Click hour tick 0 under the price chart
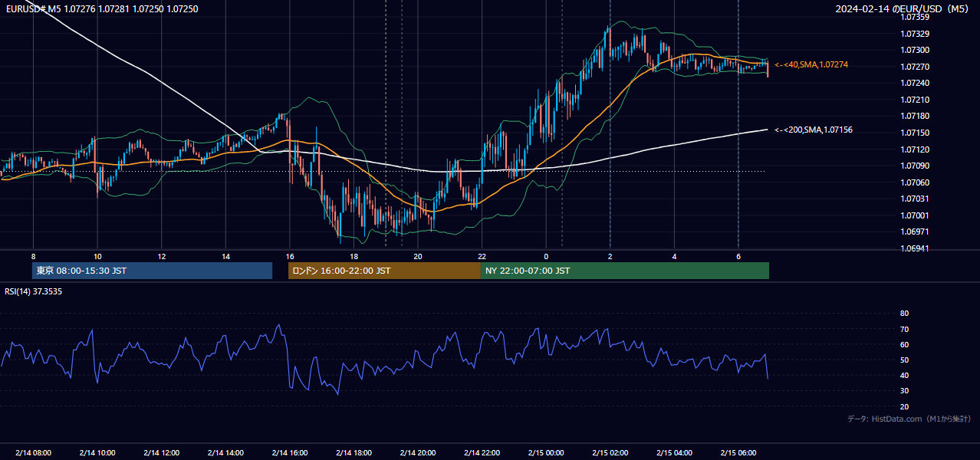980x460 pixels. coord(546,256)
